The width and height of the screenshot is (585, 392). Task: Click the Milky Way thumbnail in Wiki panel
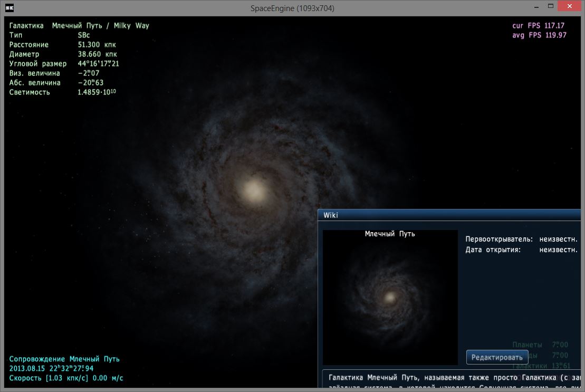[x=390, y=297]
